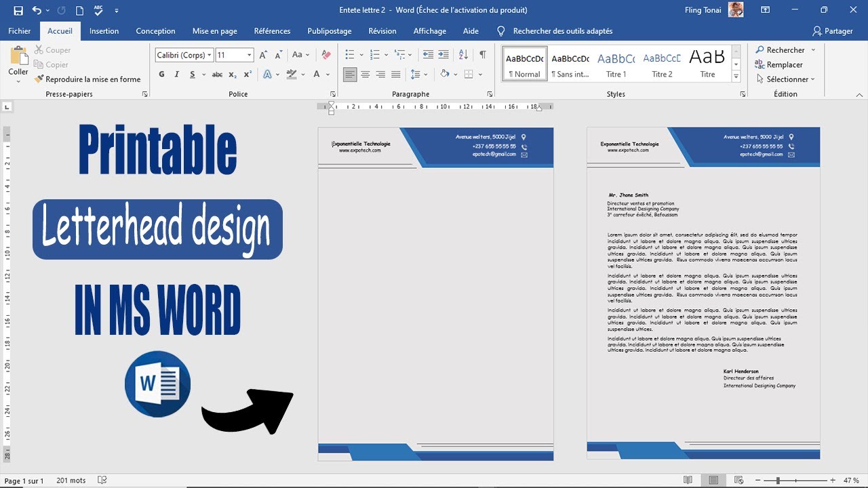Click Reproduire la mise en forme painter
868x488 pixels.
coord(87,79)
